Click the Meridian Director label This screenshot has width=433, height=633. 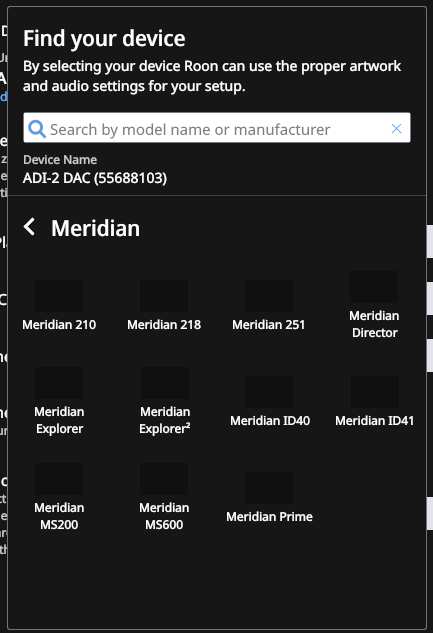(374, 324)
